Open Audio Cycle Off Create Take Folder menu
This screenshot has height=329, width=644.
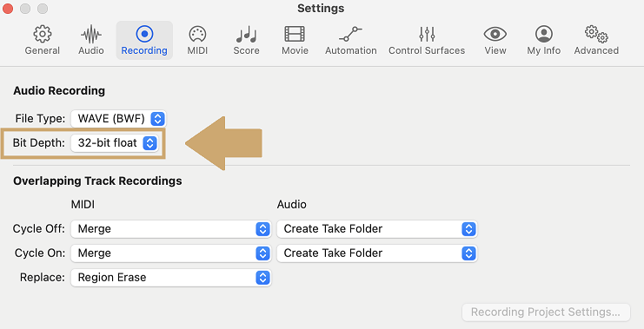[x=377, y=229]
